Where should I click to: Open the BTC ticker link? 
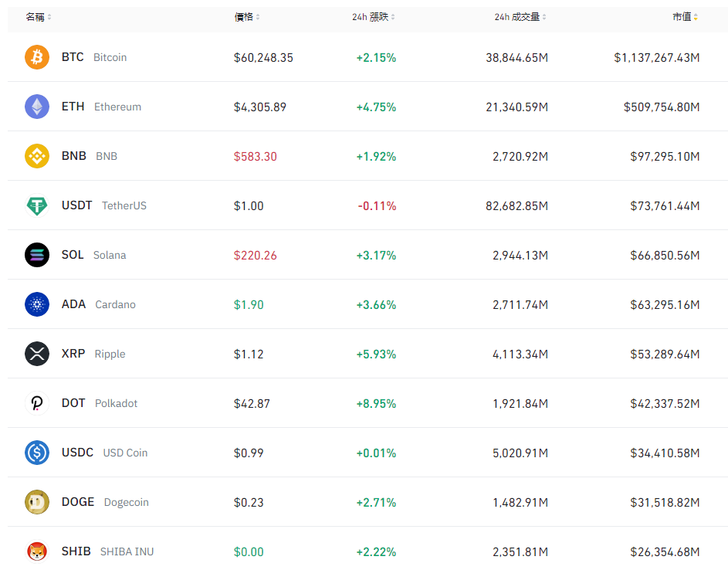click(x=73, y=57)
